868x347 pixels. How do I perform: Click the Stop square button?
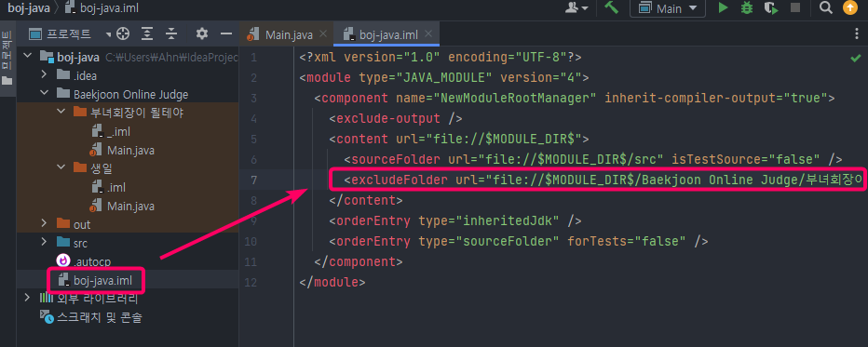pos(795,7)
